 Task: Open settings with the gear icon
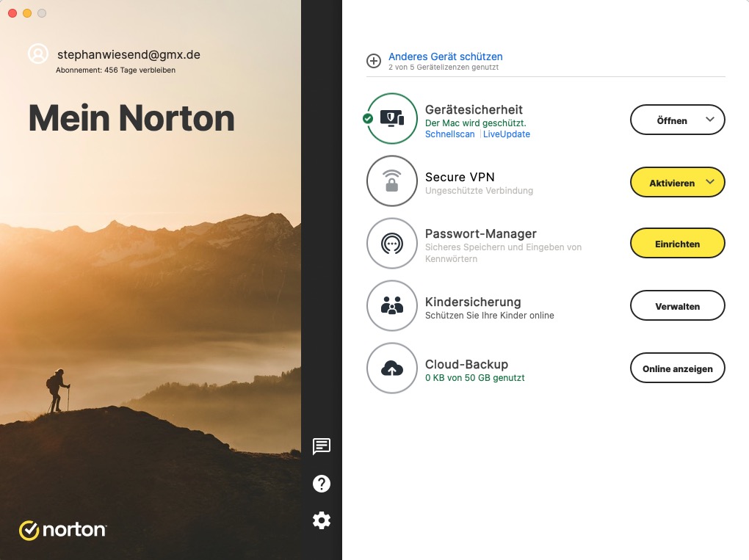[322, 520]
